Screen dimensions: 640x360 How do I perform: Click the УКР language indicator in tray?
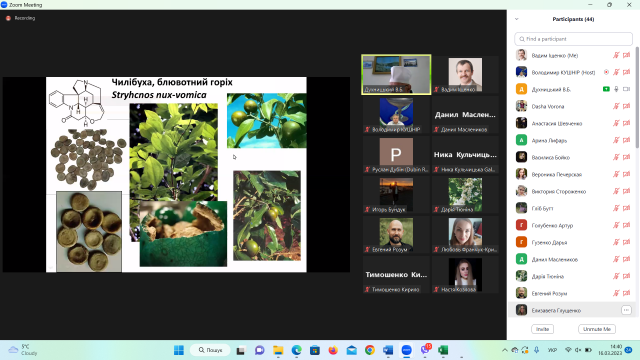(553, 350)
